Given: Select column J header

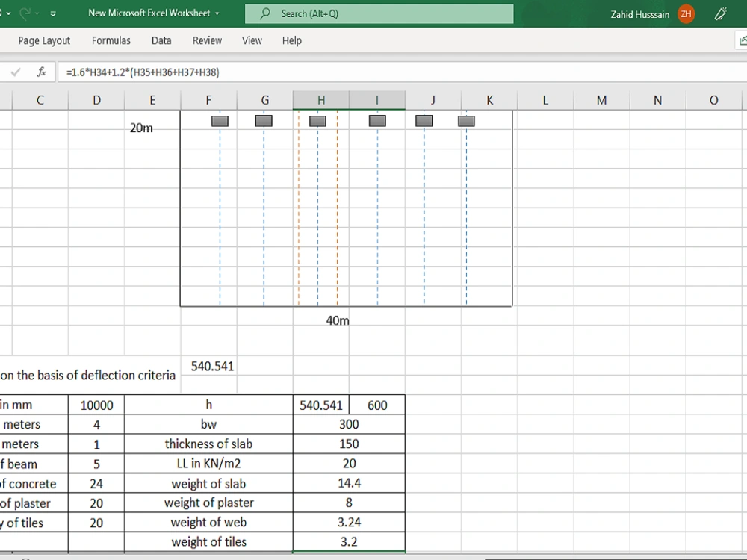Looking at the screenshot, I should pyautogui.click(x=433, y=100).
